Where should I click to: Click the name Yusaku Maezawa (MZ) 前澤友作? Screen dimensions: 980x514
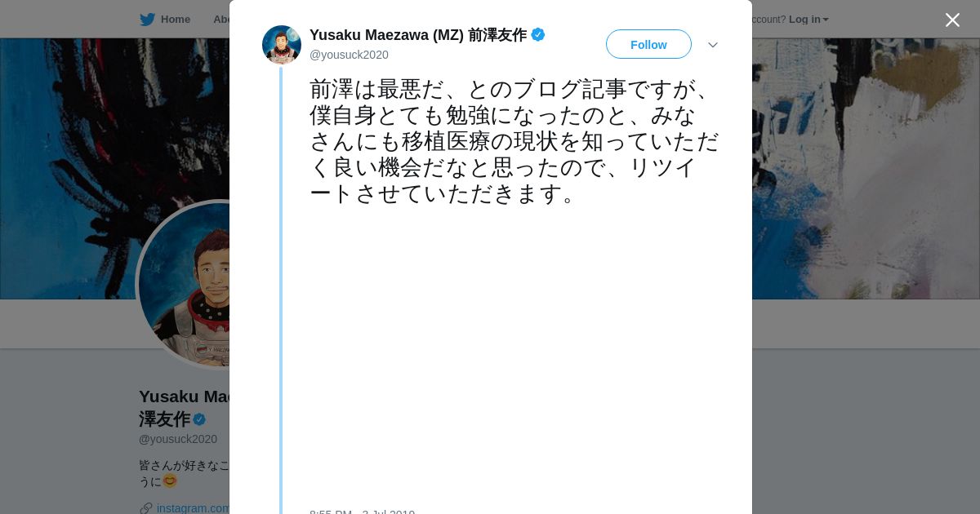pos(418,35)
